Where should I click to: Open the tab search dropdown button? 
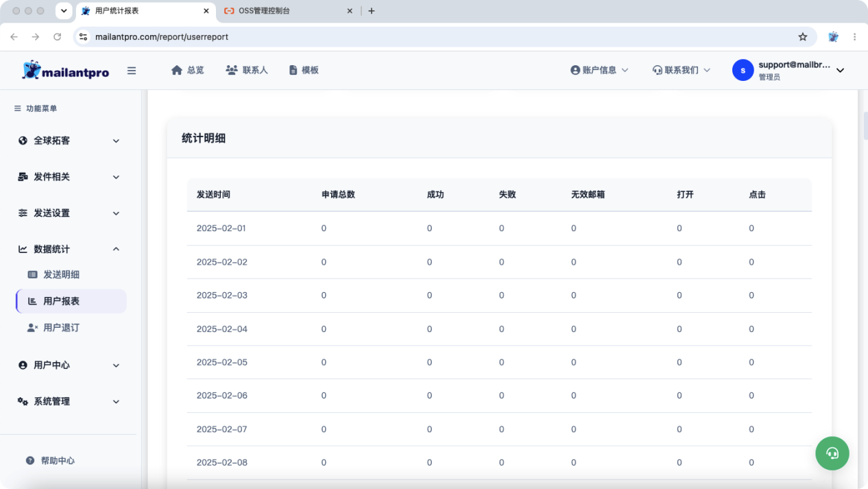64,11
